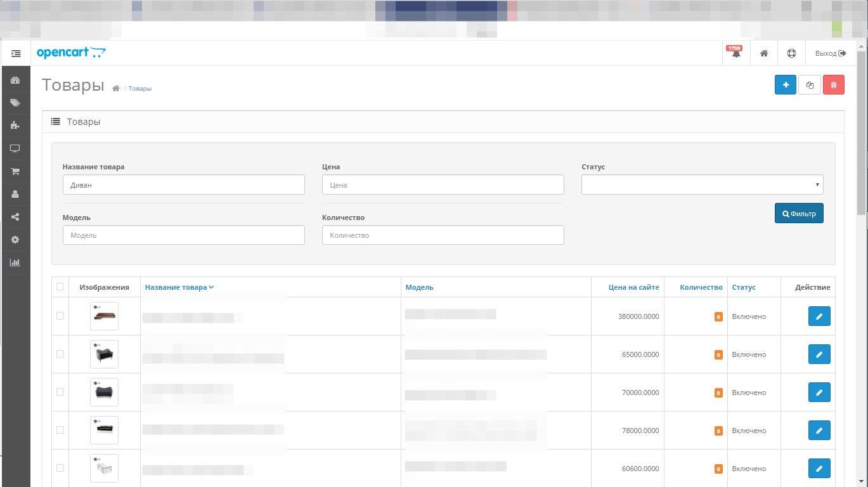This screenshot has width=868, height=487.
Task: Click the list icon beside the Товары panel title
Action: [x=55, y=121]
